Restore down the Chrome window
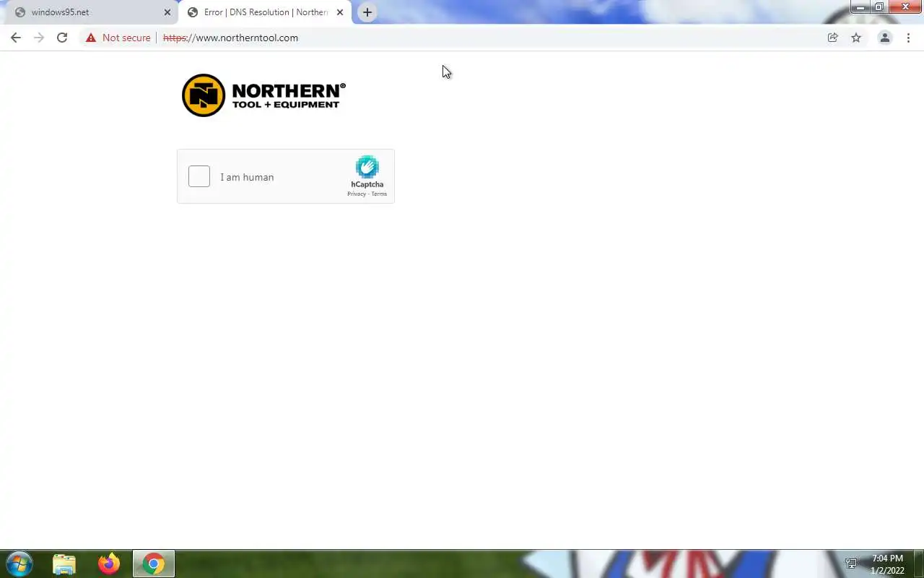 [879, 7]
